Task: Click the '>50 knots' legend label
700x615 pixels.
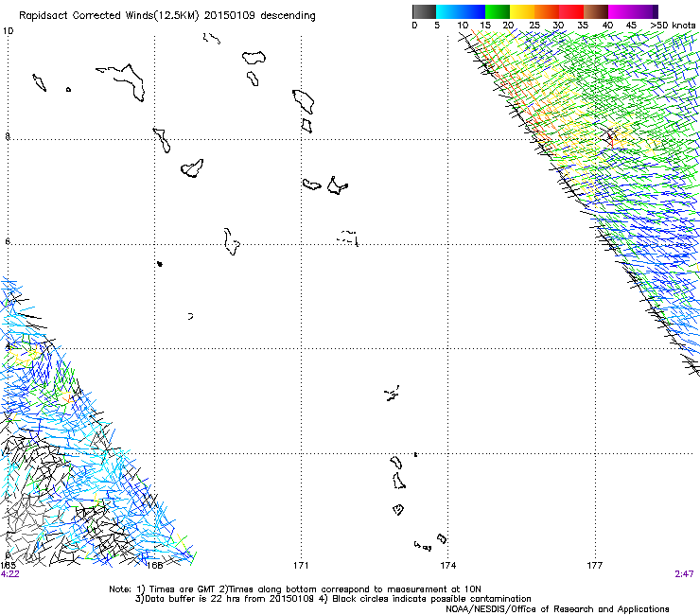Action: (673, 26)
